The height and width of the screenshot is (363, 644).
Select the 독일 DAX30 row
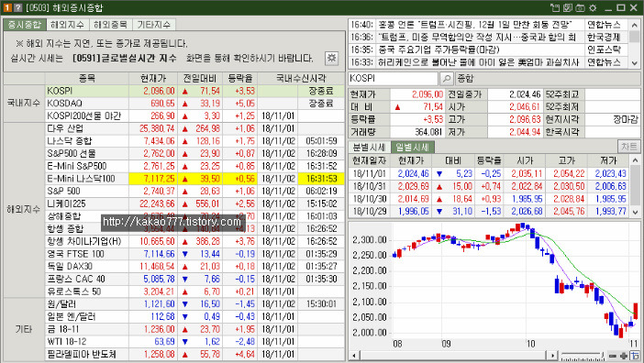coord(194,266)
